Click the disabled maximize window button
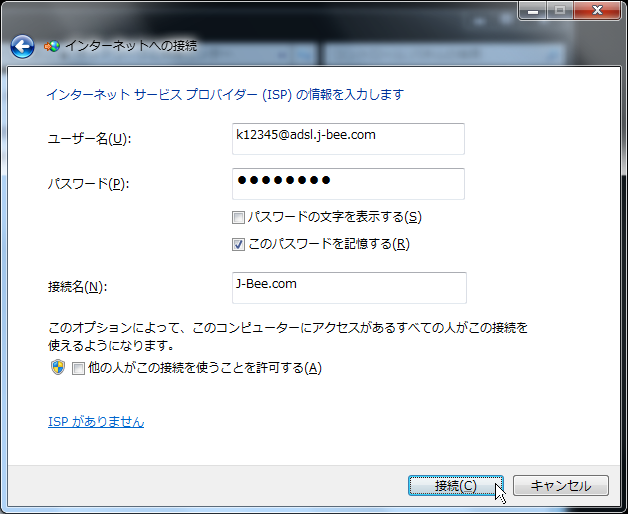This screenshot has width=628, height=514. [x=560, y=10]
